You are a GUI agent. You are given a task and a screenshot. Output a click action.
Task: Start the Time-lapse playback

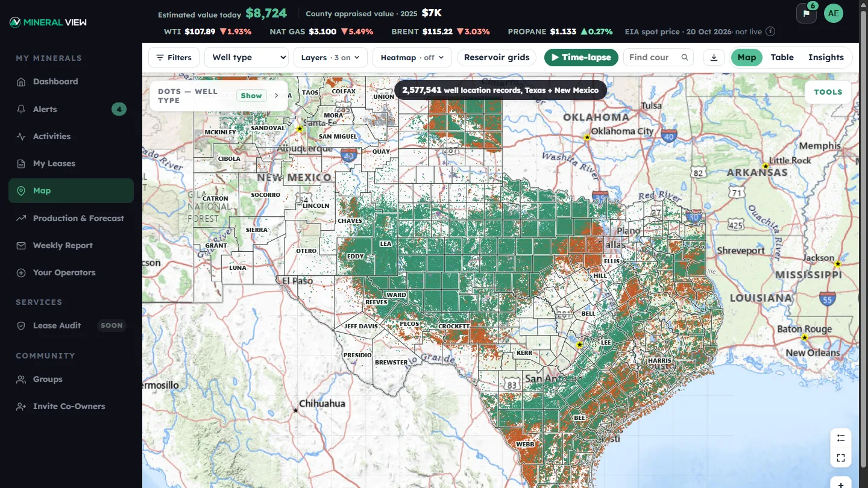tap(581, 57)
